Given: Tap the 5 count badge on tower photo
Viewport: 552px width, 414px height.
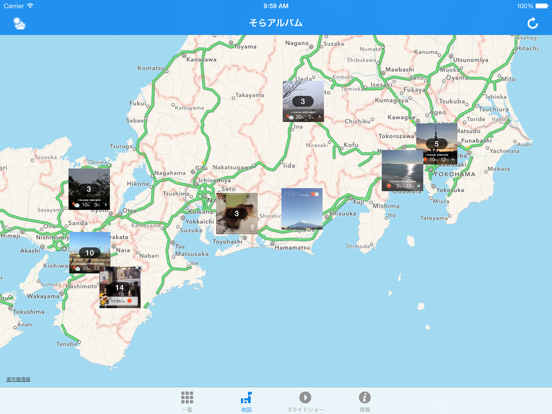Looking at the screenshot, I should tap(437, 144).
